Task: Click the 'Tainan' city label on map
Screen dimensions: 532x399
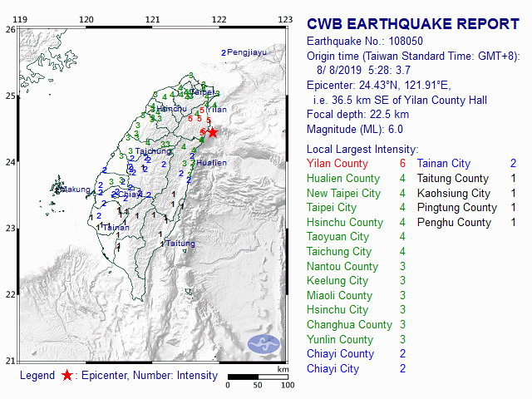Action: [x=116, y=227]
